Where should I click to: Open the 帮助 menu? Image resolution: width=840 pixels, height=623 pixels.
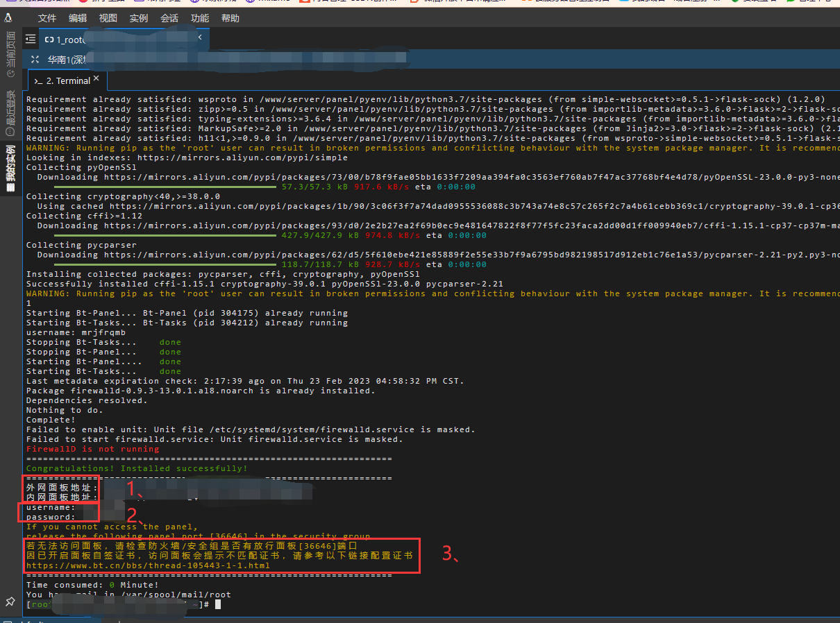[230, 18]
